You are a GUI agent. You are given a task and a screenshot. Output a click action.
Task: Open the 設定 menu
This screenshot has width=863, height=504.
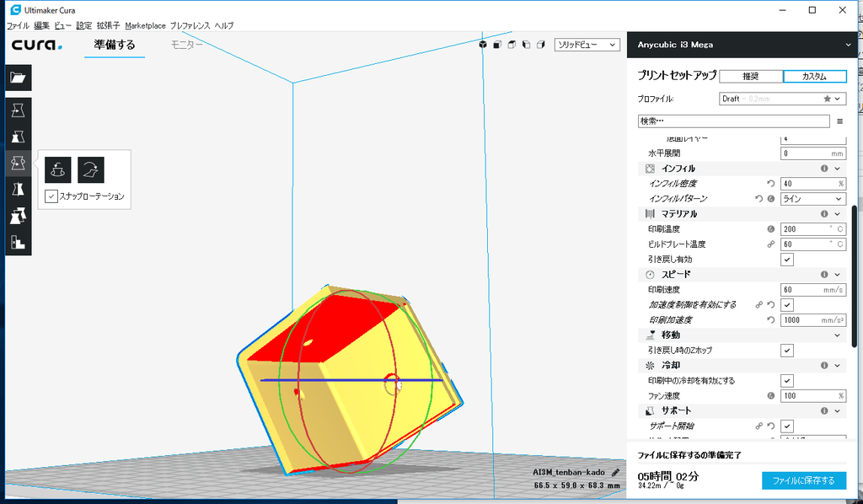[x=83, y=25]
